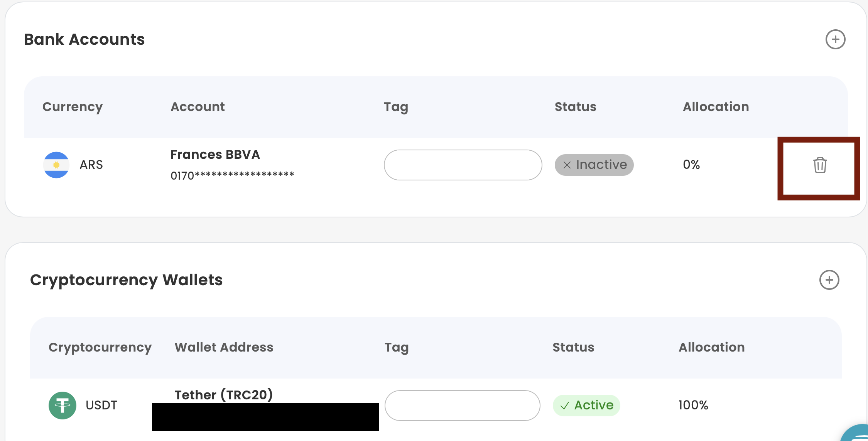Viewport: 868px width, 441px height.
Task: Click the Currency column header
Action: click(73, 107)
